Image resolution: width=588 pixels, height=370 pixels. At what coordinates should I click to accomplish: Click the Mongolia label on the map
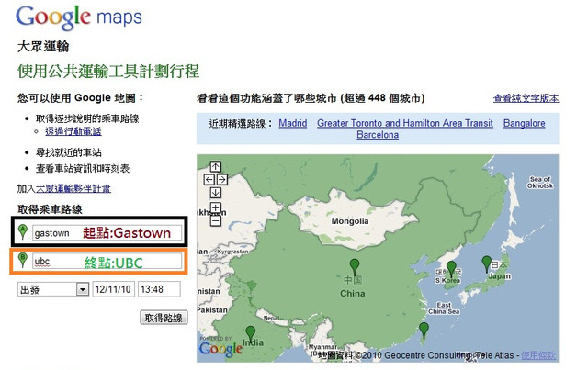coord(350,221)
